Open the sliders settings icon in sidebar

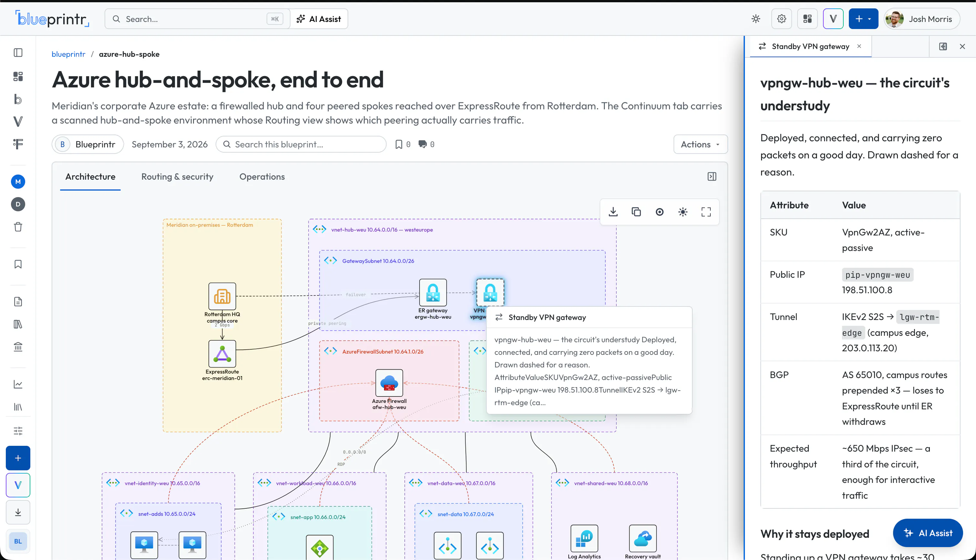(x=18, y=431)
